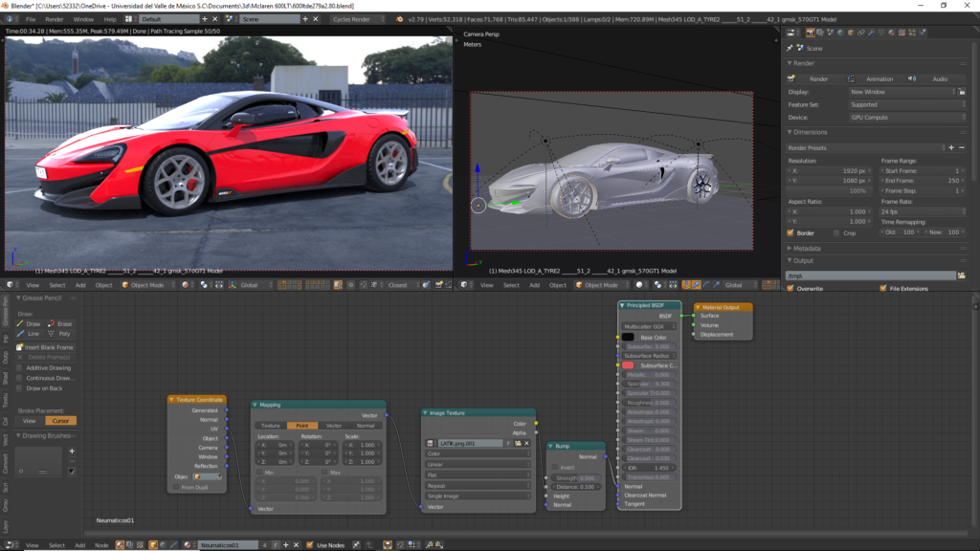Viewport: 980px width, 551px height.
Task: Add a new render preset with plus icon
Action: (x=950, y=148)
